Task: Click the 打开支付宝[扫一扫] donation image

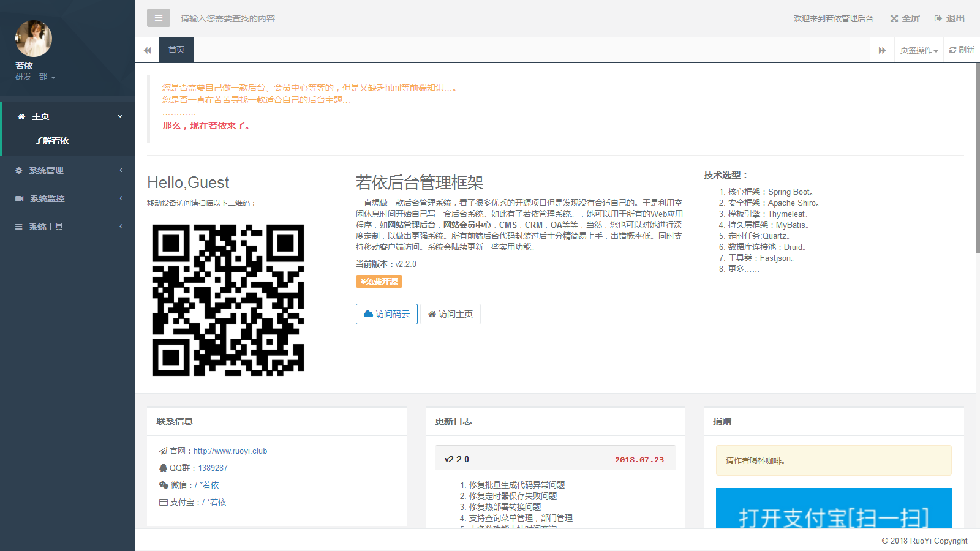Action: [834, 508]
